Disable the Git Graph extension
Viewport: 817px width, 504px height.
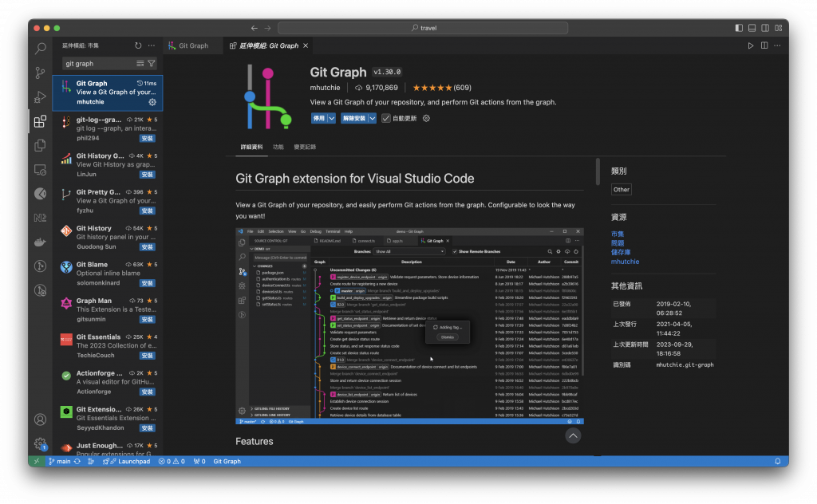(319, 119)
